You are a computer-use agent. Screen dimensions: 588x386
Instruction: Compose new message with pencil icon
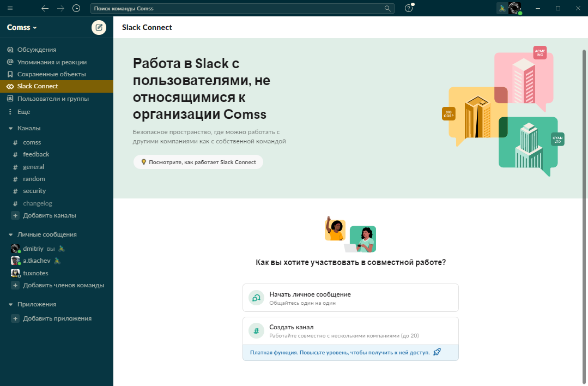[99, 27]
